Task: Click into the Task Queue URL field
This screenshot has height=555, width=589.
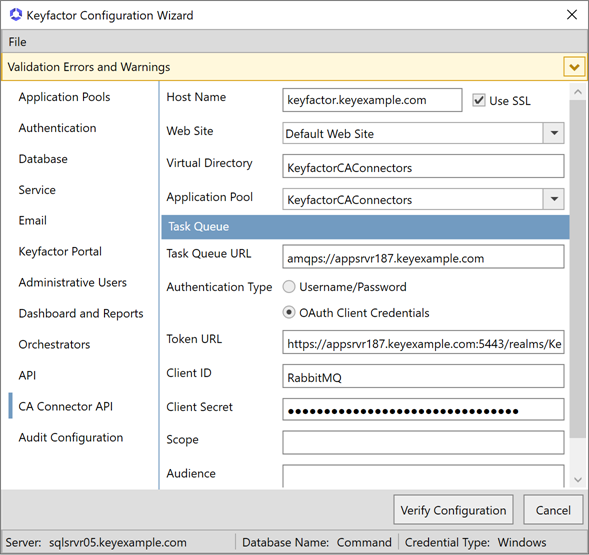Action: 423,257
